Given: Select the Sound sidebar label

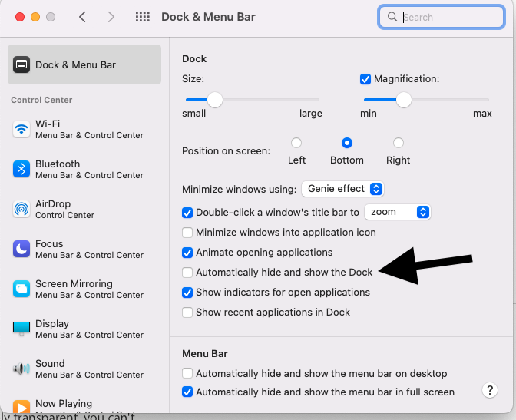Looking at the screenshot, I should pos(50,363).
